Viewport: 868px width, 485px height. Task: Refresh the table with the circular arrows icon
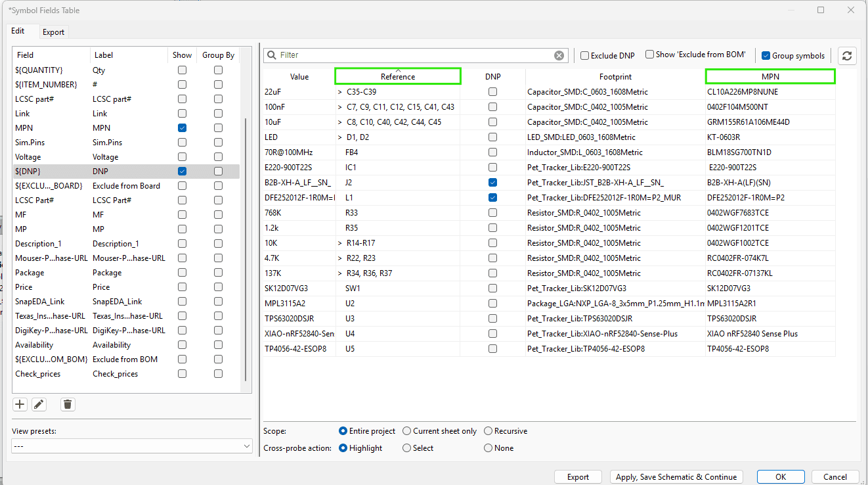tap(847, 55)
